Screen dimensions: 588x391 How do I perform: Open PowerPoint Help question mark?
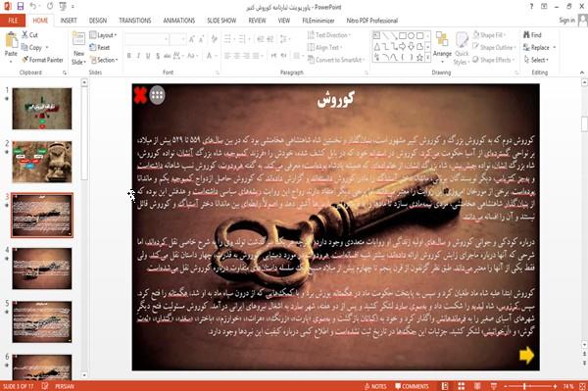[531, 7]
